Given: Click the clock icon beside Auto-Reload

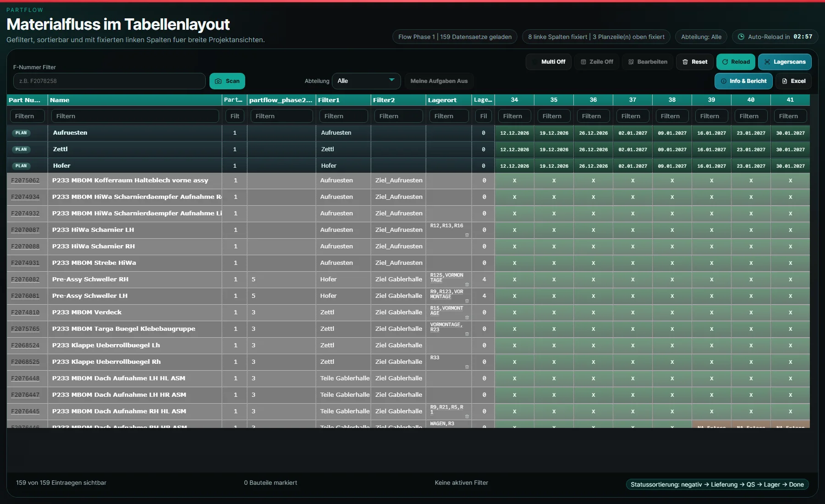Looking at the screenshot, I should coord(741,37).
